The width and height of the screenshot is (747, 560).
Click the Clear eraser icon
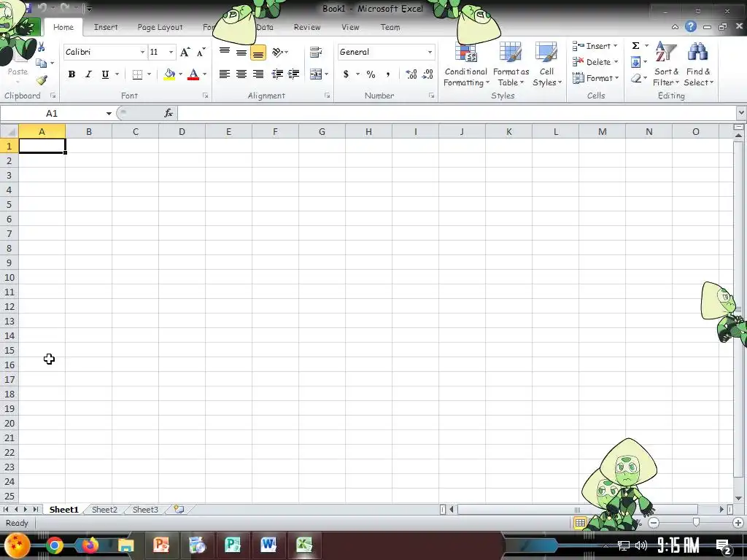pyautogui.click(x=636, y=78)
